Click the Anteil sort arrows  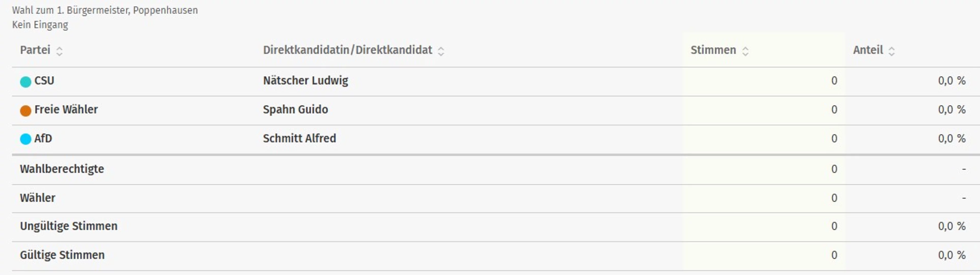coord(891,51)
